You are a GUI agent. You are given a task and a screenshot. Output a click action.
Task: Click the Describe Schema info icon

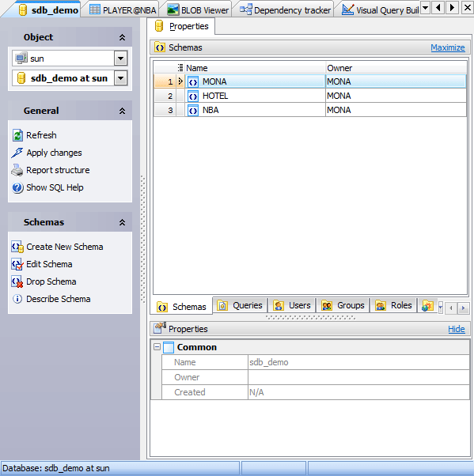coord(17,299)
